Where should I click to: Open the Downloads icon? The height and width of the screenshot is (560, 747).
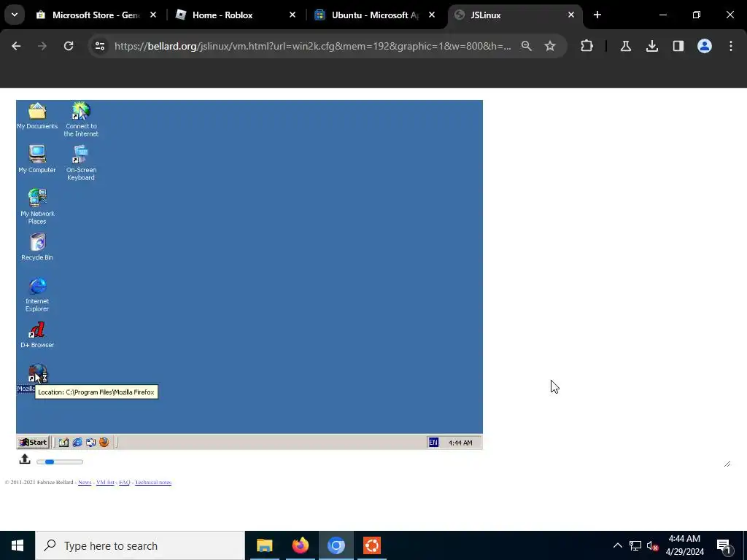point(651,46)
